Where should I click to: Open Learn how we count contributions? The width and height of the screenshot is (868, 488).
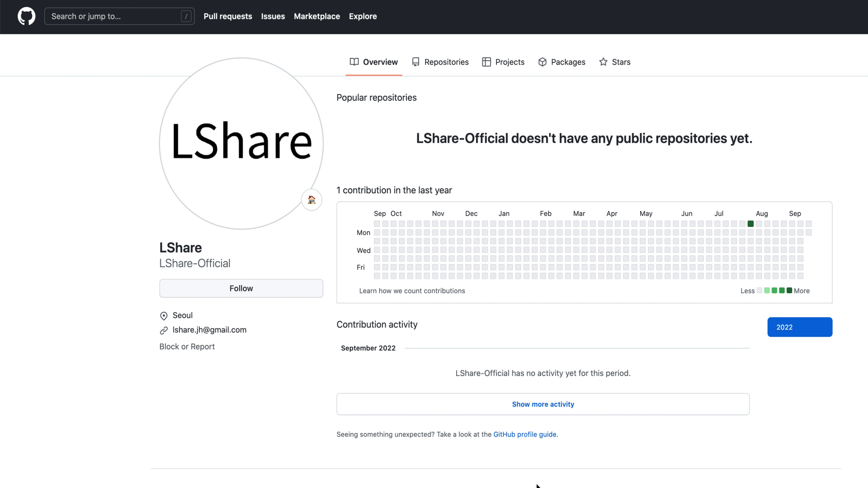412,291
